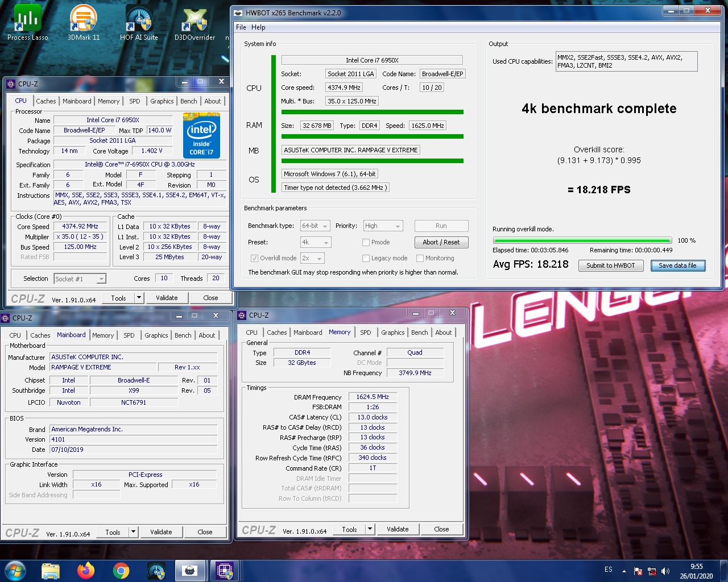Switch to Caches tab in CPU-Z CPU window
This screenshot has height=582, width=728.
click(x=46, y=101)
